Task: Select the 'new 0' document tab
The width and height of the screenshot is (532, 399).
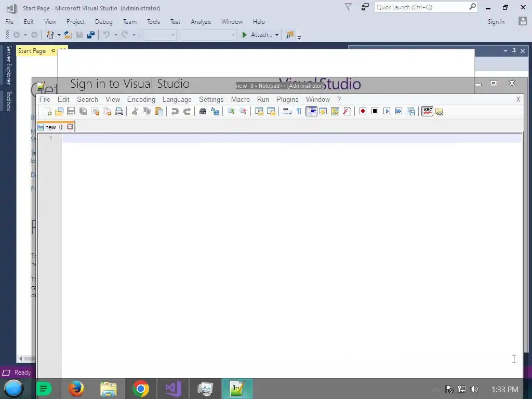Action: pos(54,127)
